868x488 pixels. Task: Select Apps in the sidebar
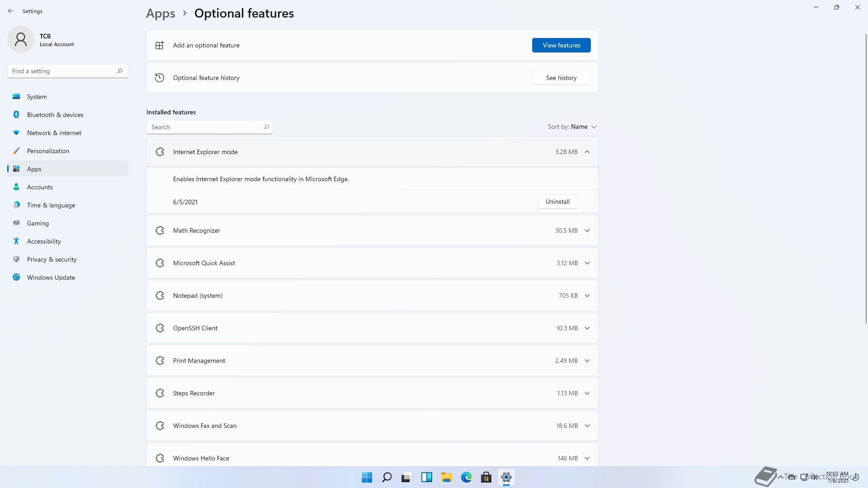[68, 169]
